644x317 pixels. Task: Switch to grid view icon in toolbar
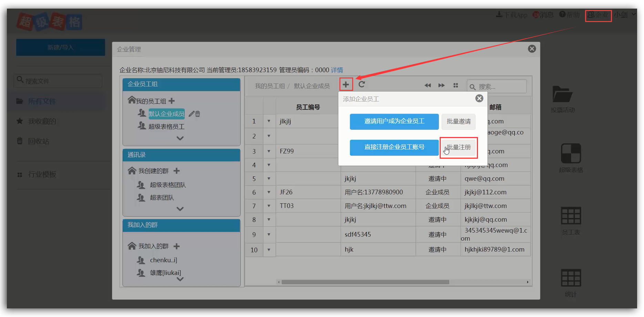456,85
